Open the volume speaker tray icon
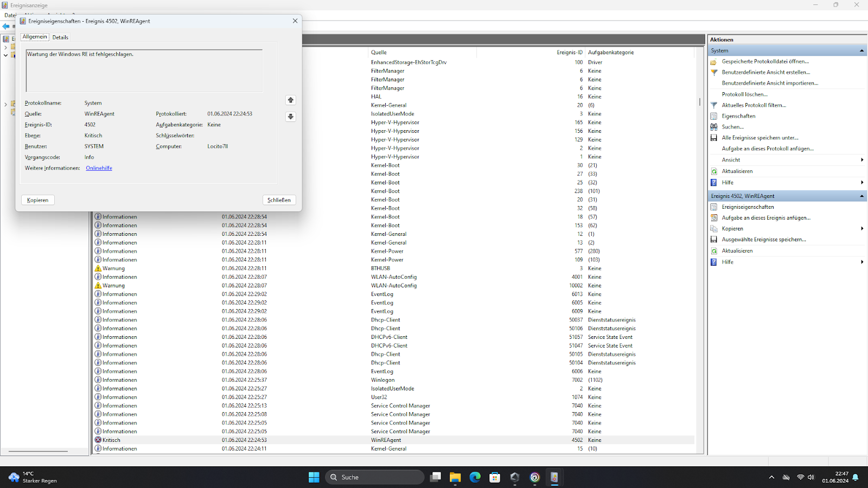Image resolution: width=868 pixels, height=488 pixels. (x=811, y=477)
